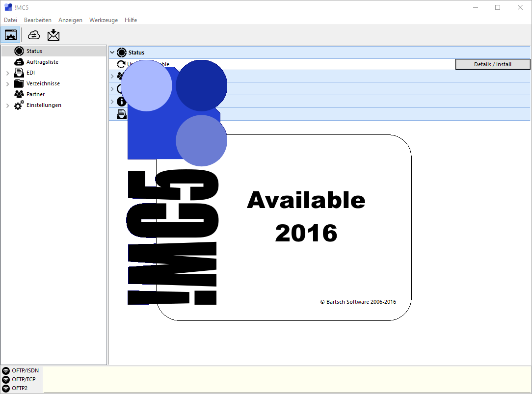Open the Werkzeuge menu
The image size is (532, 394).
tap(104, 20)
